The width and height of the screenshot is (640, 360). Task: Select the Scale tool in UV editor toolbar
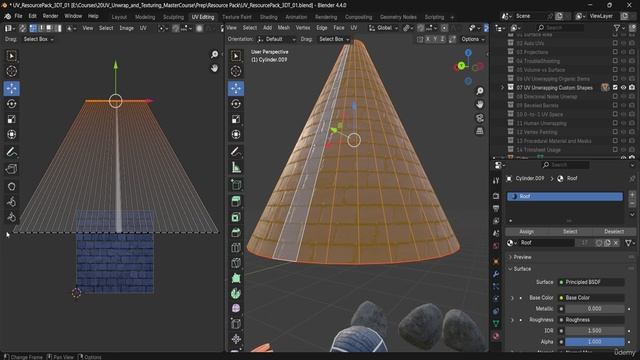tap(11, 119)
